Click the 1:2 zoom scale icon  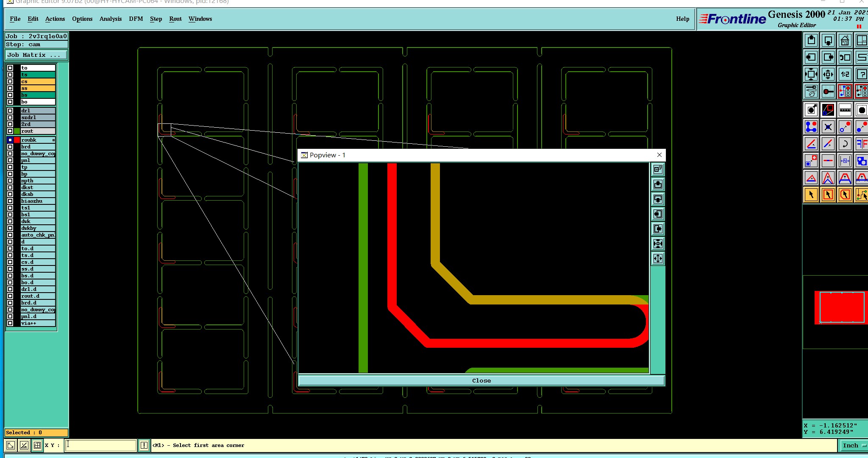[x=845, y=74]
